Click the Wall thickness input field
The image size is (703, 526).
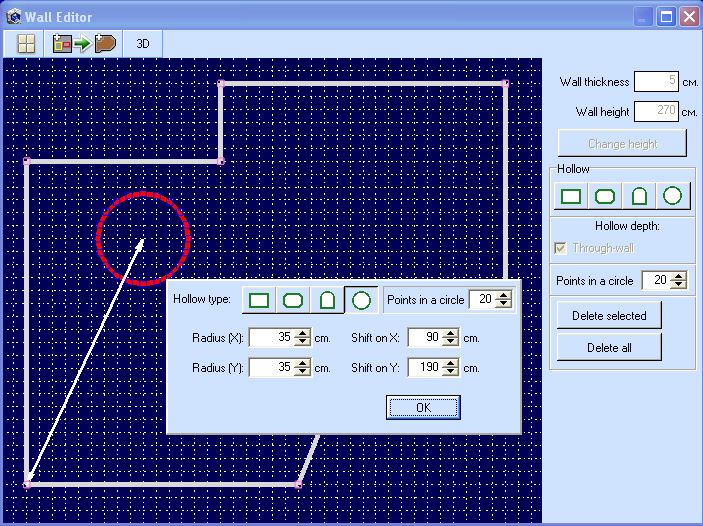pyautogui.click(x=656, y=81)
